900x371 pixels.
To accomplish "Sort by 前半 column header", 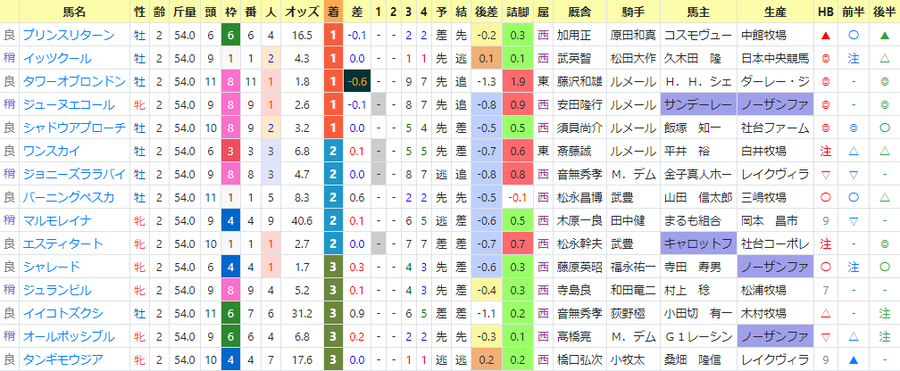I will pos(854,11).
